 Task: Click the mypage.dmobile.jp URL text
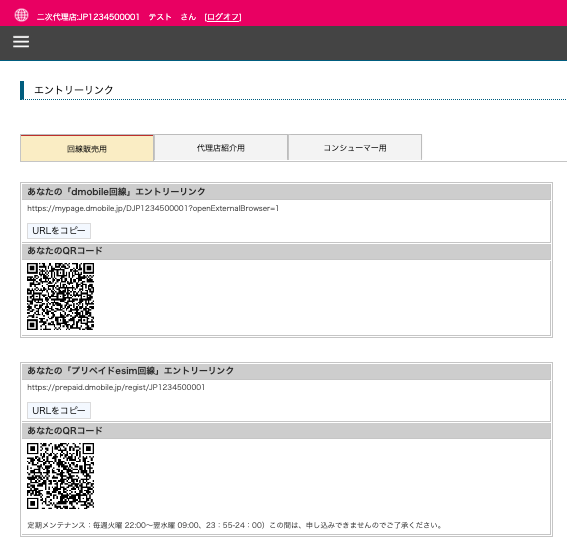click(153, 208)
